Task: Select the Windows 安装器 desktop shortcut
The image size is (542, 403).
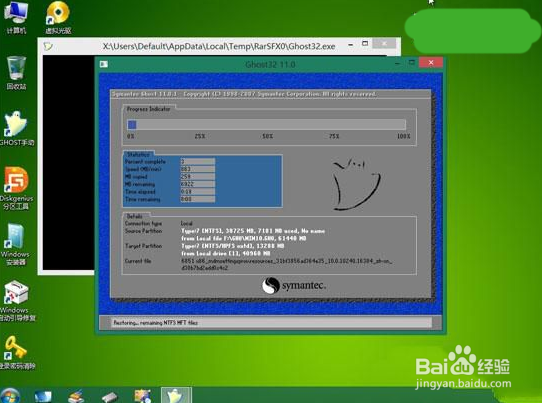Action: point(16,245)
